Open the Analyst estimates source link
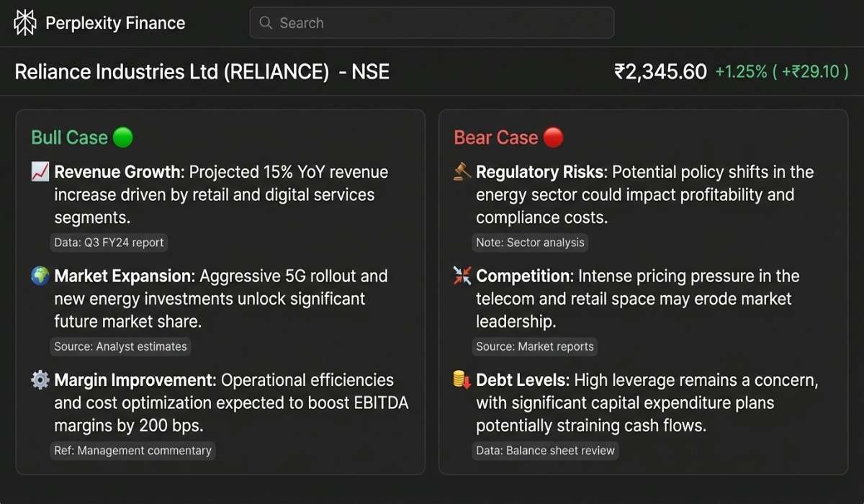This screenshot has width=864, height=504. click(x=120, y=346)
